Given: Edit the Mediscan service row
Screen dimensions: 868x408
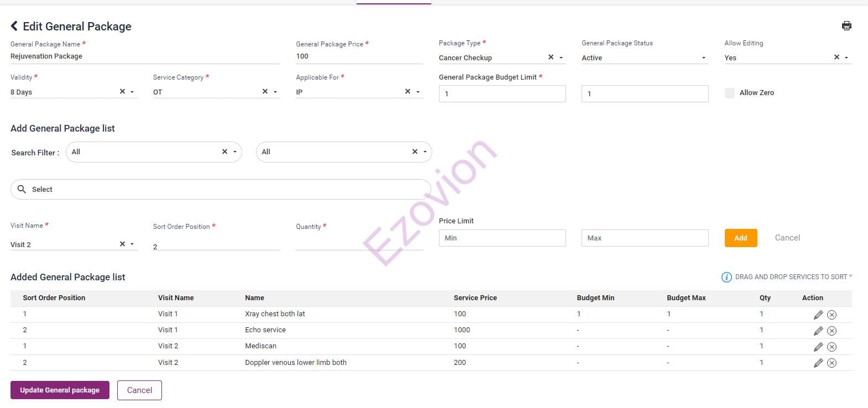Looking at the screenshot, I should [x=818, y=347].
